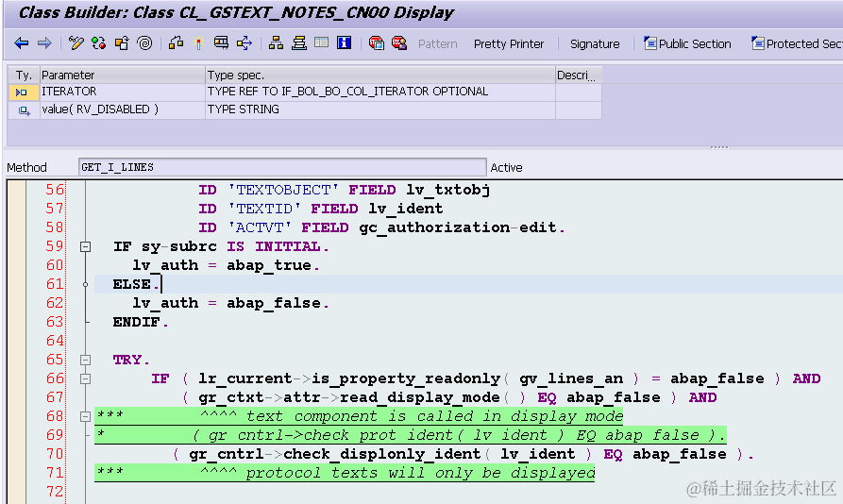Open the Protected Section
Screen dimensions: 843x504
click(x=797, y=44)
